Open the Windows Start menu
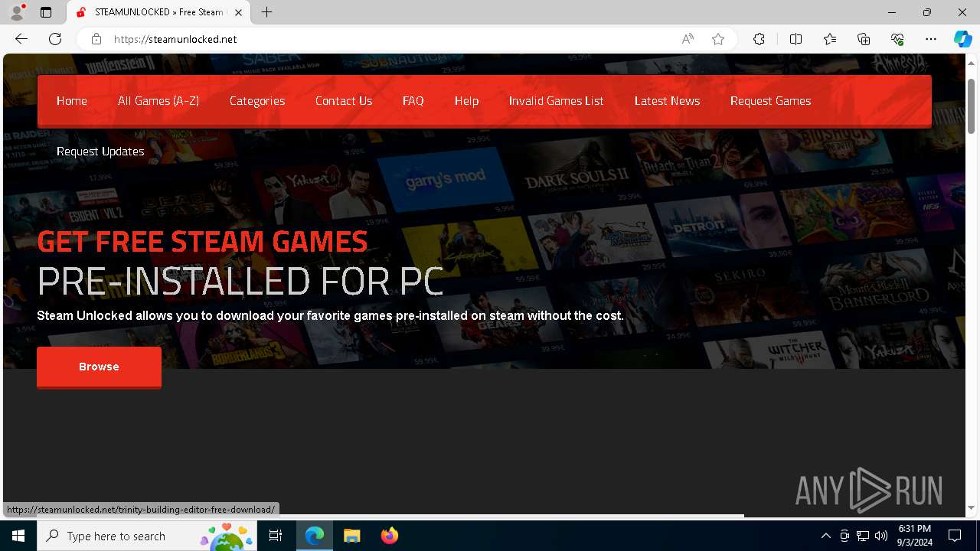The image size is (980, 551). [18, 536]
